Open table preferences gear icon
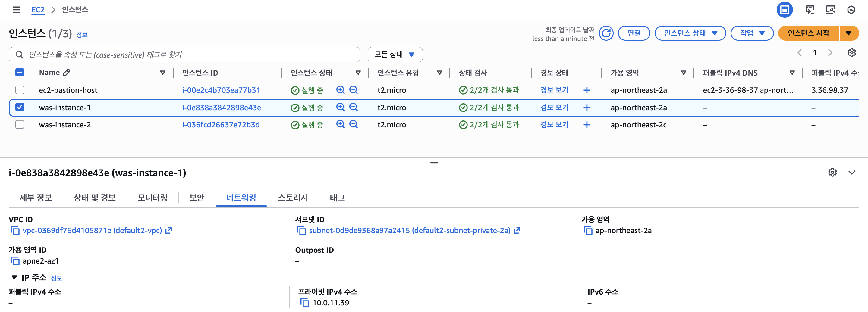Image resolution: width=868 pixels, height=312 pixels. click(x=851, y=53)
